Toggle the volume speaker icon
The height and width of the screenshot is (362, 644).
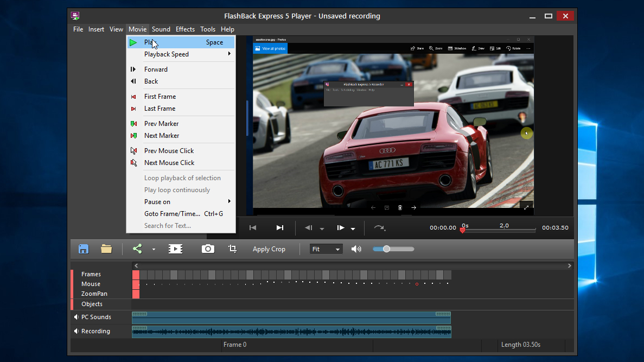356,249
